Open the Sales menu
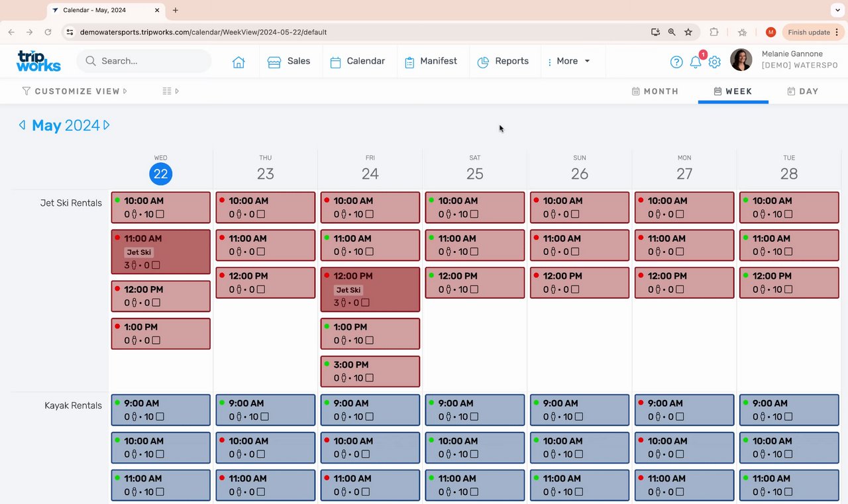 click(x=289, y=61)
